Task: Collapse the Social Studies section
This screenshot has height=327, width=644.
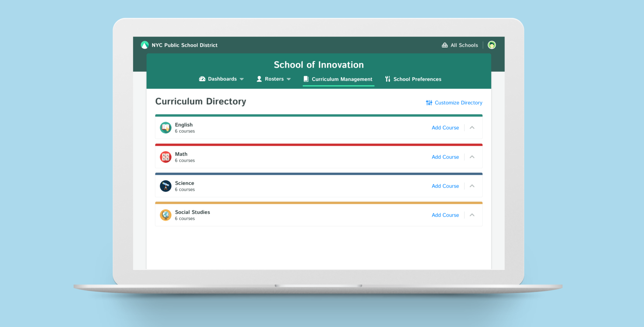Action: pyautogui.click(x=472, y=215)
